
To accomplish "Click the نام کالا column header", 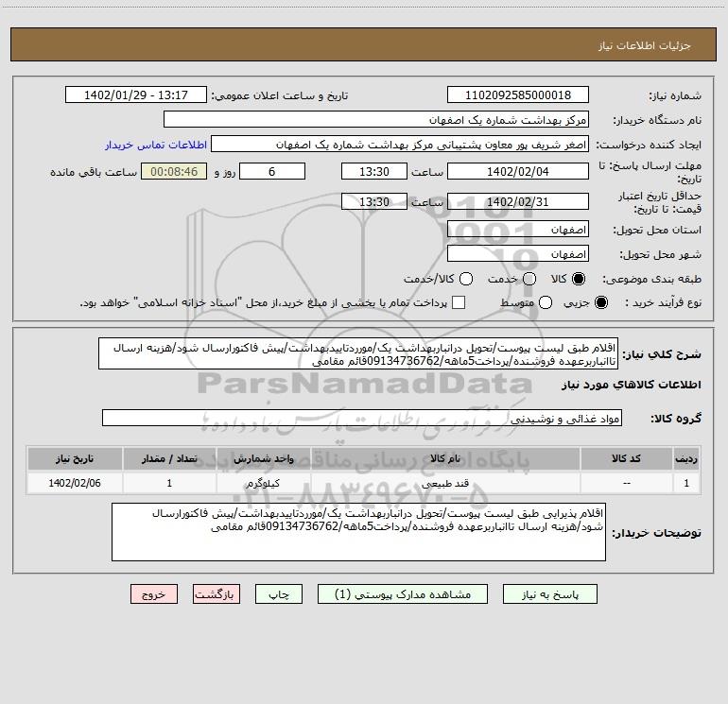I will (445, 458).
